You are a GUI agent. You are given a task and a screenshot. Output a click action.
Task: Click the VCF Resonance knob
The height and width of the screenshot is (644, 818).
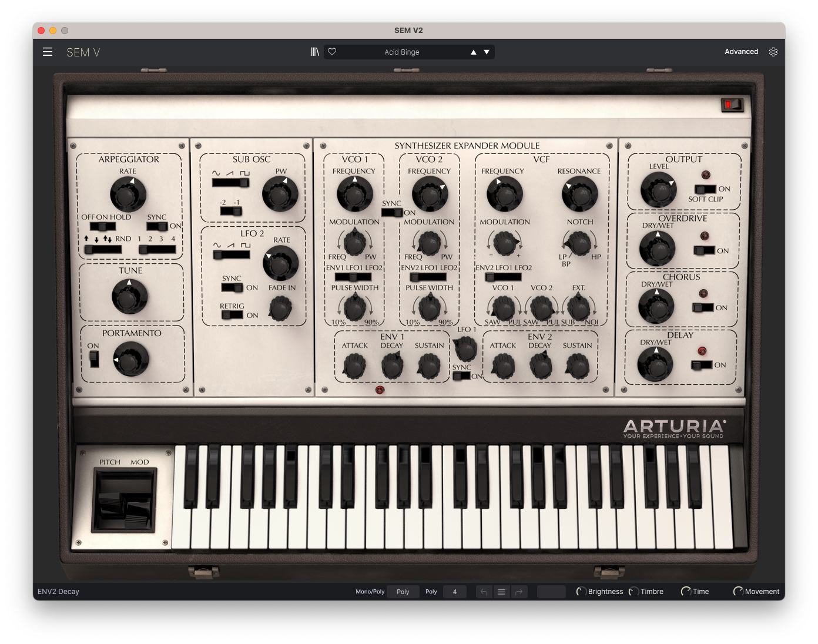[579, 194]
